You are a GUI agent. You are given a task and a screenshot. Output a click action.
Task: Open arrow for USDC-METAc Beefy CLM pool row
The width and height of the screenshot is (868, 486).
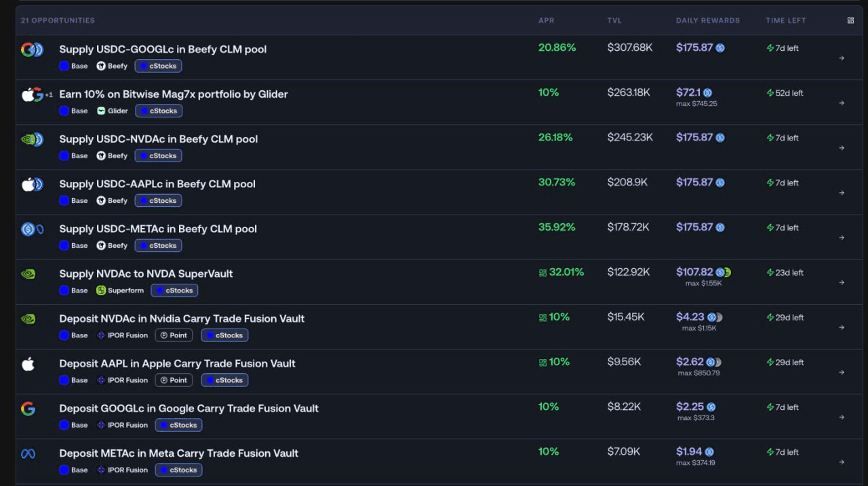point(842,238)
